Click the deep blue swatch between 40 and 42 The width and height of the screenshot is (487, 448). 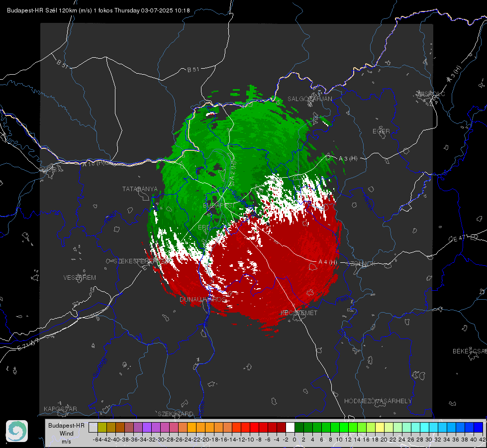[x=478, y=427]
